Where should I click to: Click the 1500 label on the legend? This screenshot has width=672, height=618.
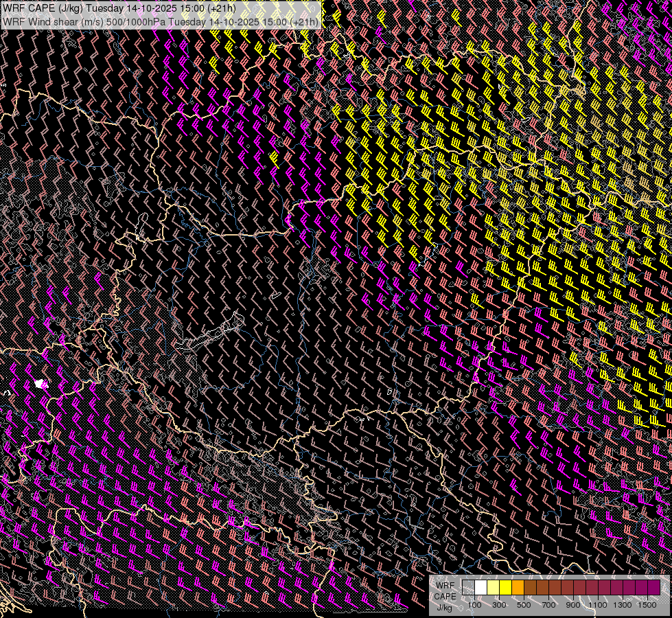(x=647, y=605)
